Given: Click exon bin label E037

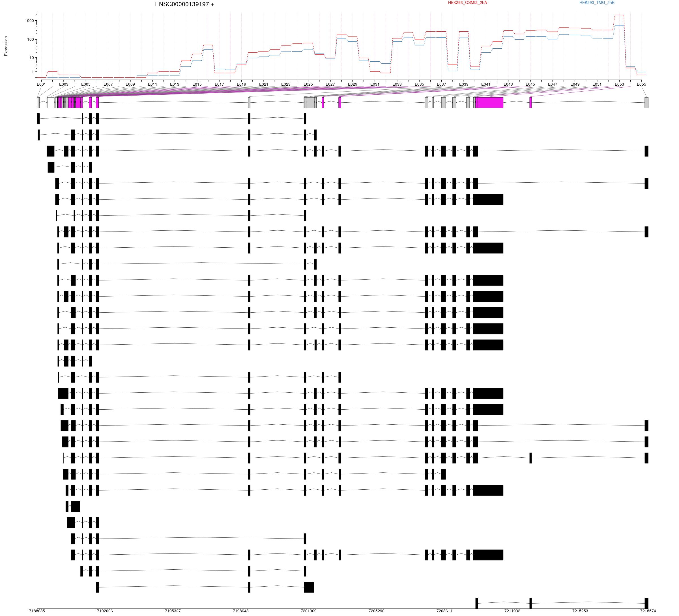Looking at the screenshot, I should [x=442, y=85].
